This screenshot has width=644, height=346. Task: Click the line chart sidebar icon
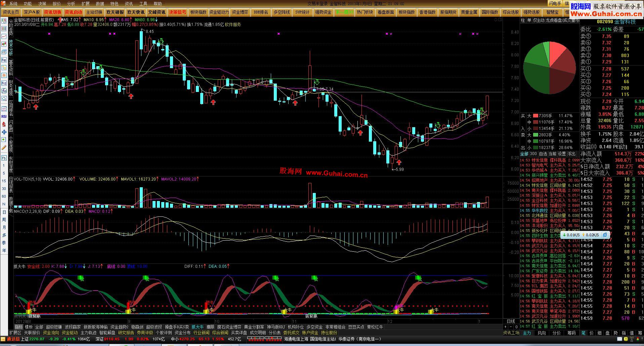pos(4,36)
